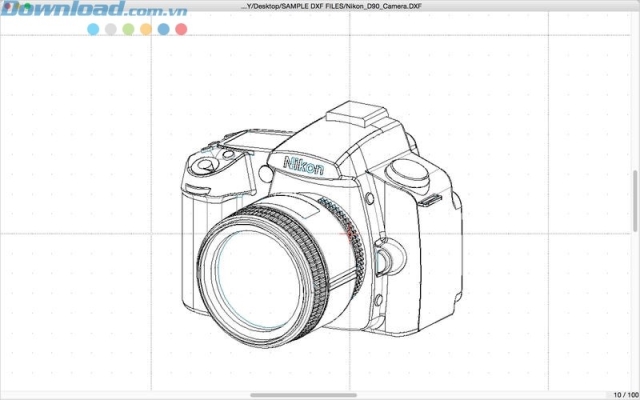The height and width of the screenshot is (400, 640).
Task: Click the 10 / 100 zoom indicator
Action: coord(624,394)
